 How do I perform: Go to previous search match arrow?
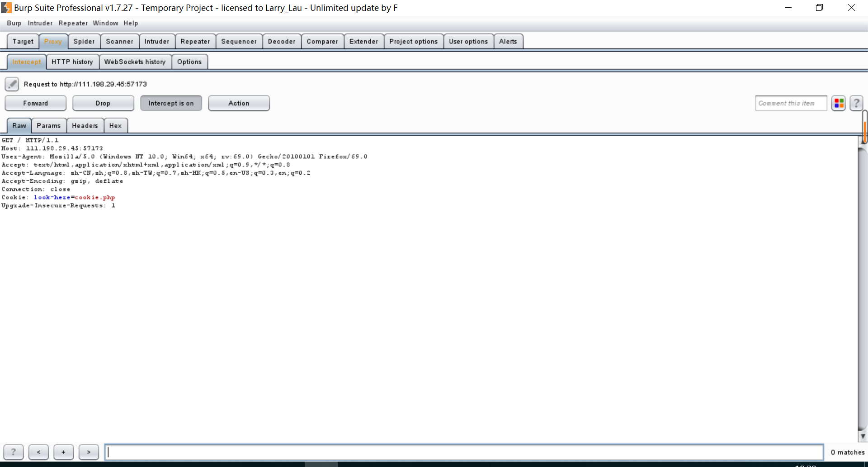(x=38, y=452)
